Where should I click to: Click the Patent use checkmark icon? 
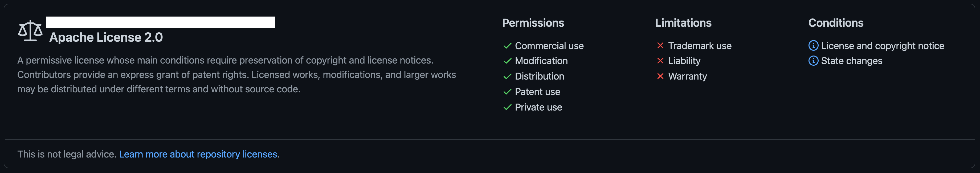(x=507, y=92)
